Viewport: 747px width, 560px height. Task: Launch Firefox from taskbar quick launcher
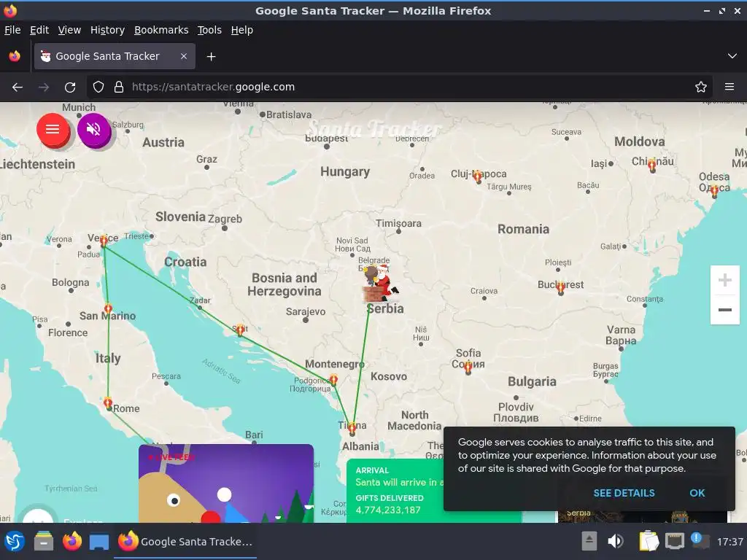(72, 542)
